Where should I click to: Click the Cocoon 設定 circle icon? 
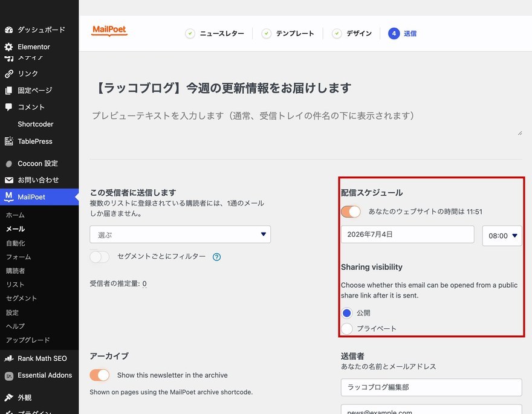[9, 164]
